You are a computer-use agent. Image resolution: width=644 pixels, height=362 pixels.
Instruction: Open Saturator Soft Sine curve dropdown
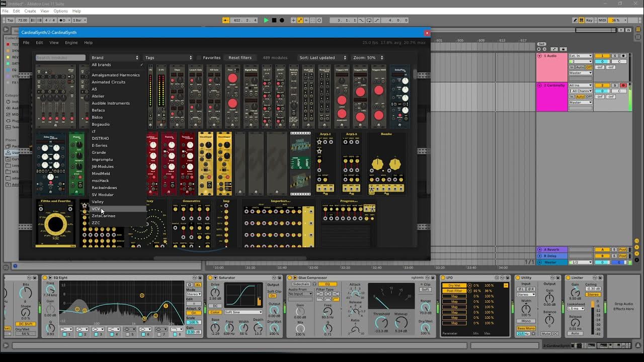[x=243, y=312]
